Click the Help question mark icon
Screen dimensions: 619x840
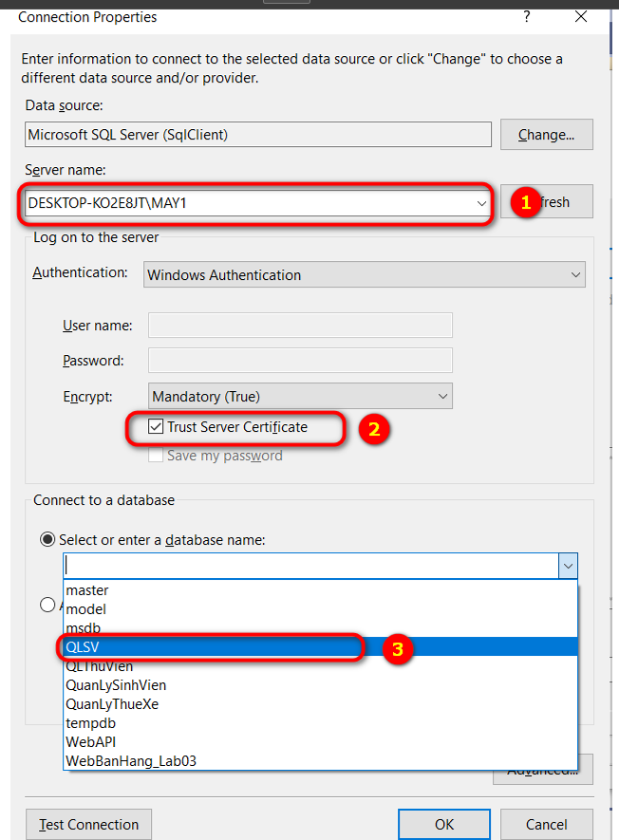click(x=526, y=17)
